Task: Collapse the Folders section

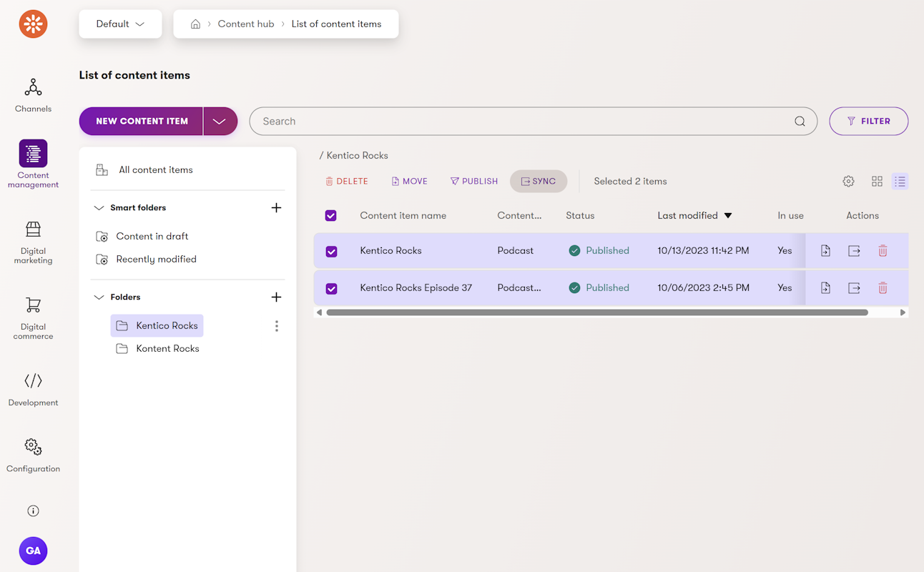Action: point(99,297)
